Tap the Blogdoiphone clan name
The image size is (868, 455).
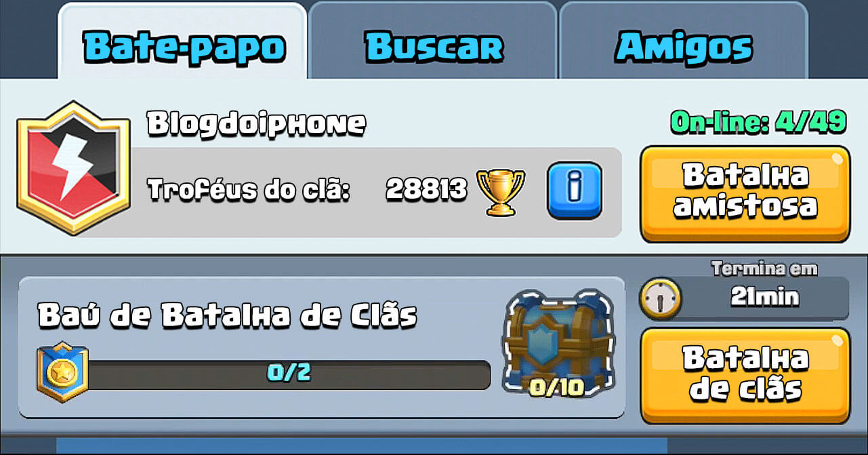coord(257,123)
